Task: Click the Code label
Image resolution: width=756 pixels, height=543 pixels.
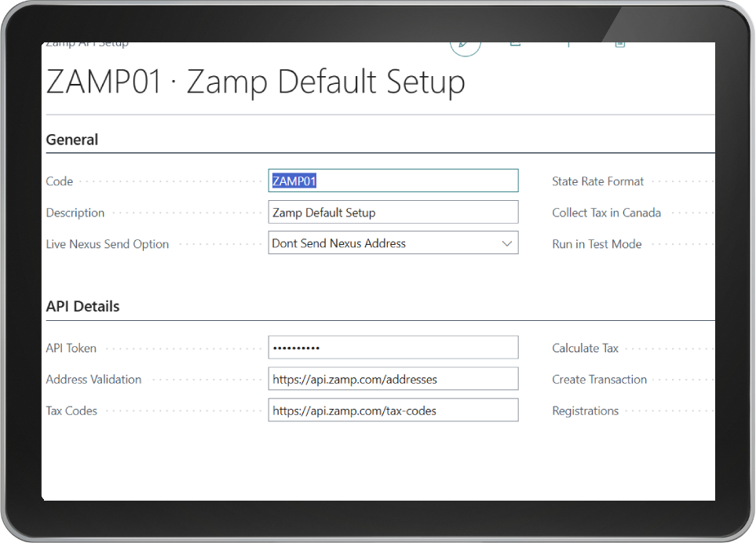Action: coord(60,181)
